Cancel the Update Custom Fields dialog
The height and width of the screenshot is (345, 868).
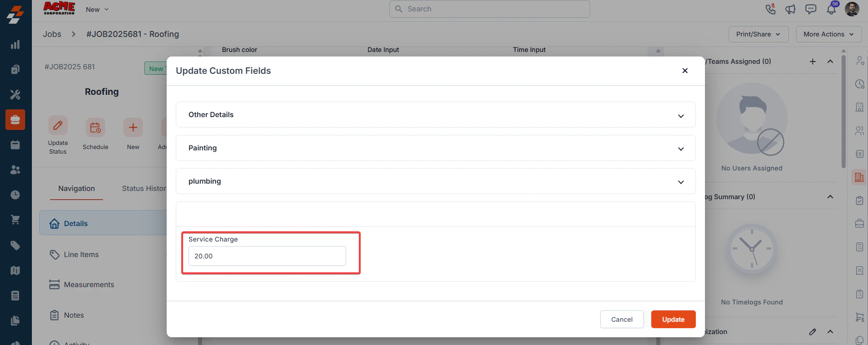point(622,319)
